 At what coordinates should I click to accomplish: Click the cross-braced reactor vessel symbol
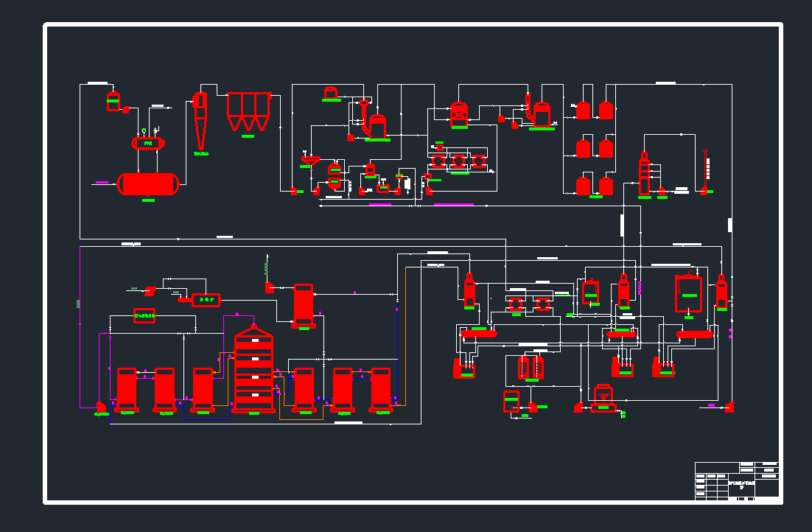point(459,113)
